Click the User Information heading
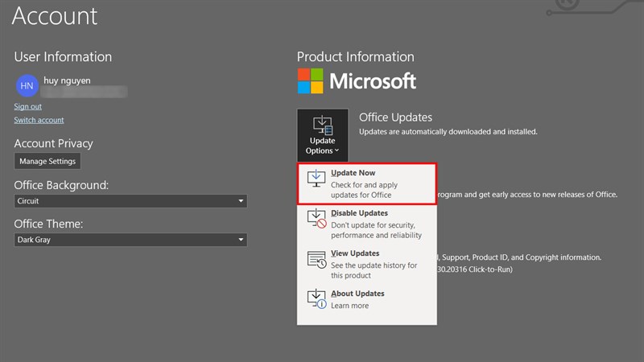644x362 pixels. click(x=63, y=56)
